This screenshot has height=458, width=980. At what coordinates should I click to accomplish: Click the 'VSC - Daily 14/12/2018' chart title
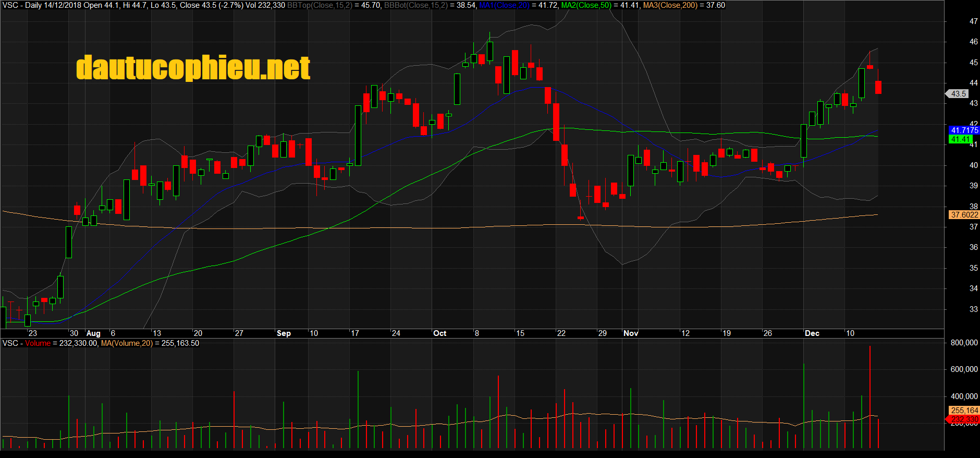42,5
